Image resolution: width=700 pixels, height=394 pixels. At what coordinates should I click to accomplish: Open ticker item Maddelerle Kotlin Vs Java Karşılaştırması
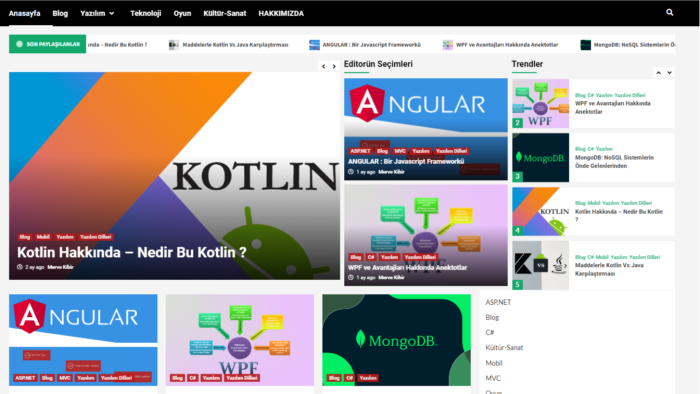(235, 45)
